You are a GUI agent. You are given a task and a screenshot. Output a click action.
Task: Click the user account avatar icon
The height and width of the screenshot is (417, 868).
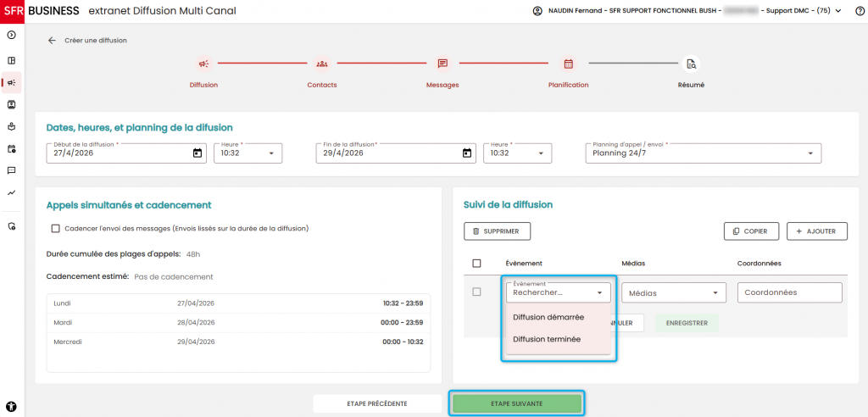pyautogui.click(x=537, y=11)
